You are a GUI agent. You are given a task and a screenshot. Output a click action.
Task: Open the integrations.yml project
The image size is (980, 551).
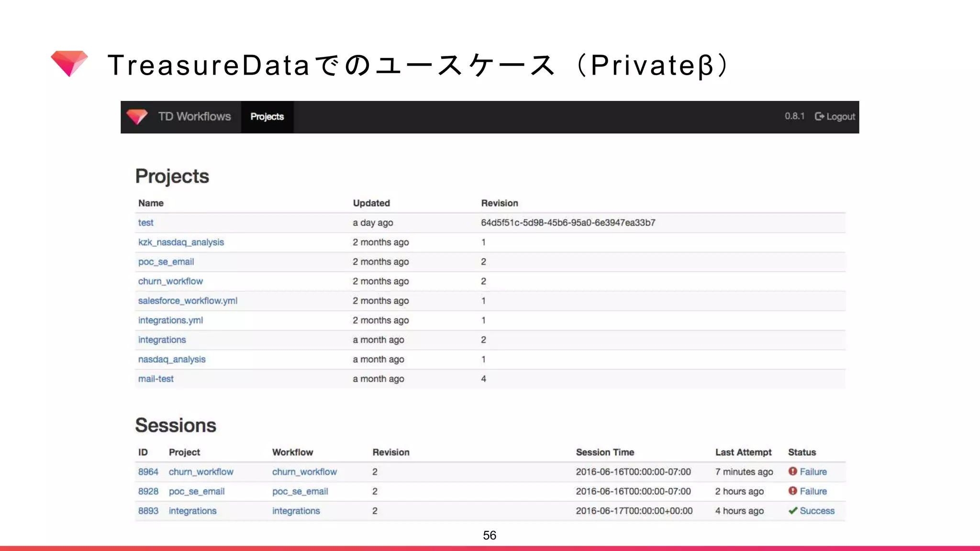170,320
